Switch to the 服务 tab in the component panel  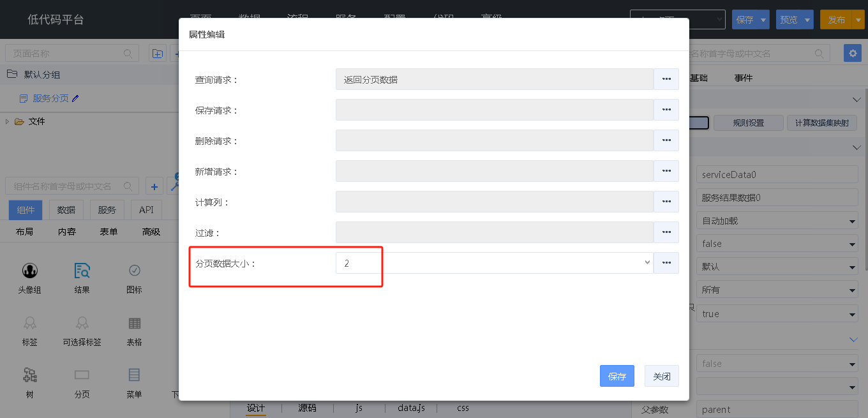(107, 210)
